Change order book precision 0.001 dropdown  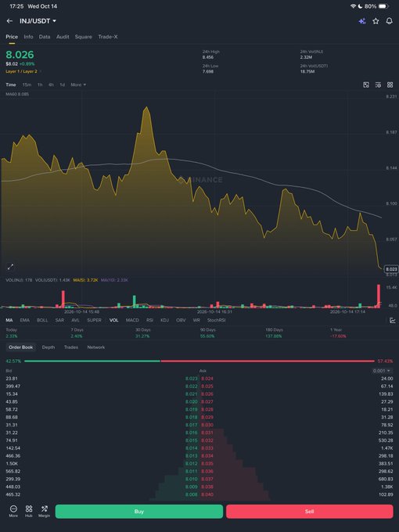pos(382,371)
